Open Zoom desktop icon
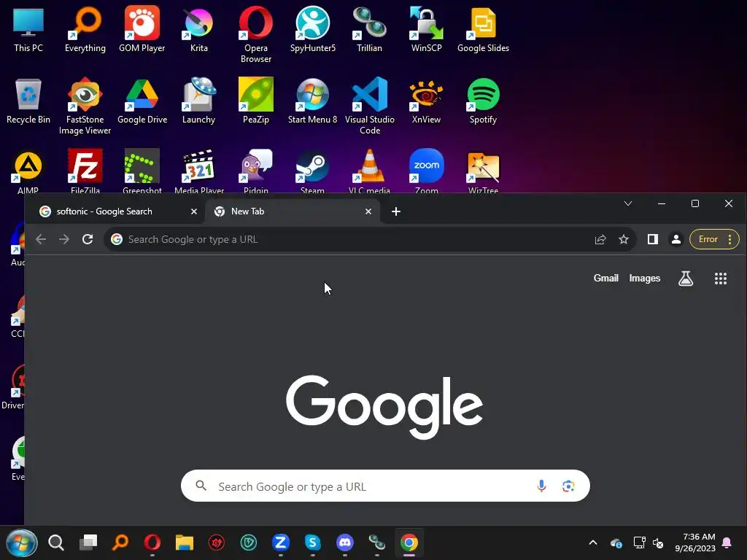The width and height of the screenshot is (747, 560). [x=426, y=171]
